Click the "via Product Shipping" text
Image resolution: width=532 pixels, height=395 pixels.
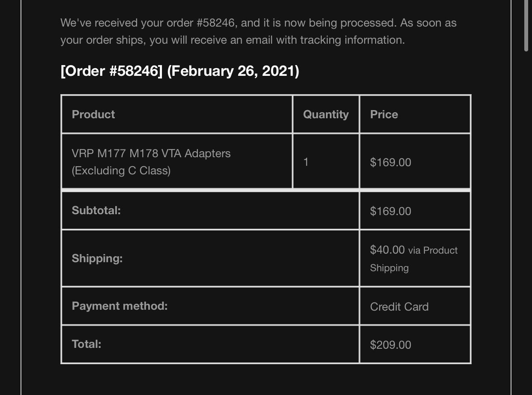433,251
